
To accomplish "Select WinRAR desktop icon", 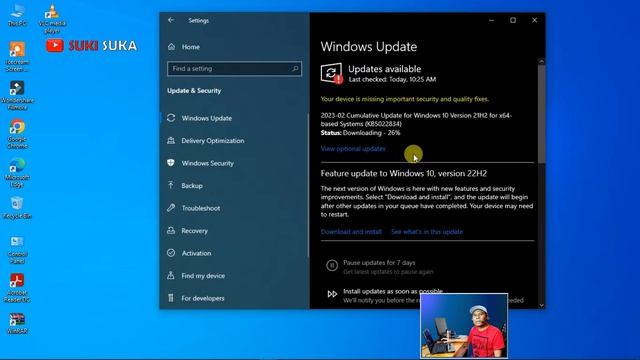I will coord(17,323).
